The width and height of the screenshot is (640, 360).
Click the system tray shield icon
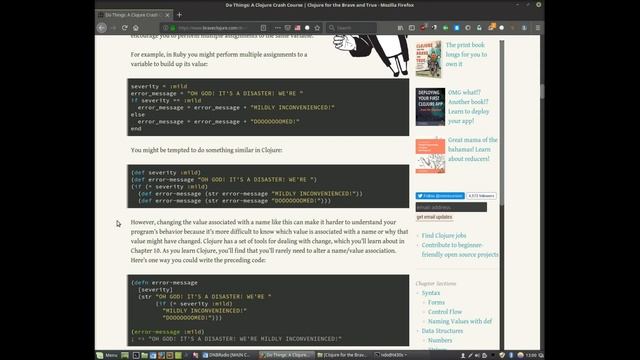coord(502,355)
